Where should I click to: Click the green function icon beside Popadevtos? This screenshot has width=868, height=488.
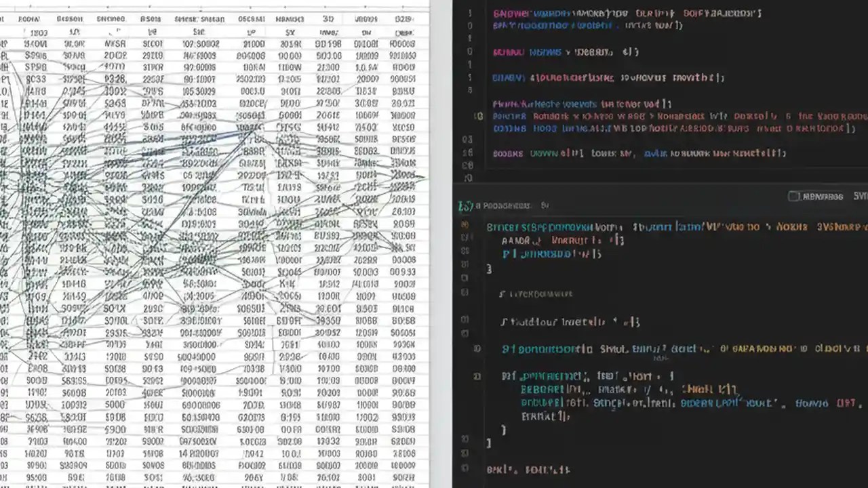pos(467,205)
